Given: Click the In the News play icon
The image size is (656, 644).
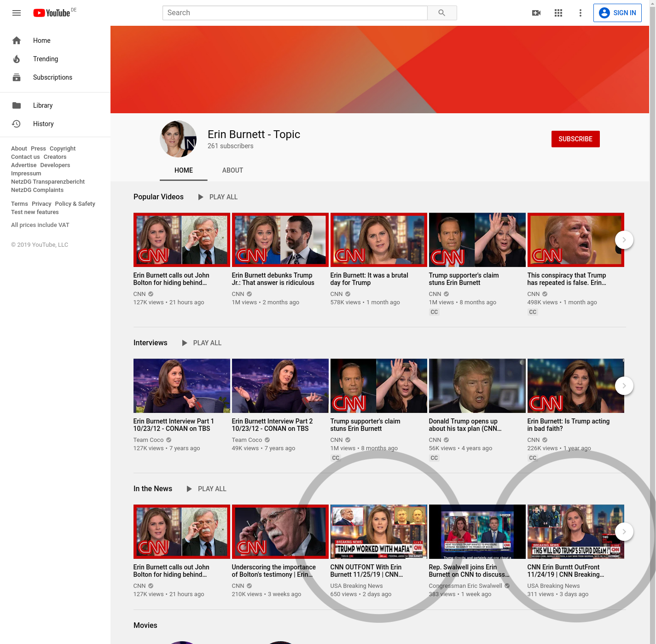Looking at the screenshot, I should click(x=189, y=489).
